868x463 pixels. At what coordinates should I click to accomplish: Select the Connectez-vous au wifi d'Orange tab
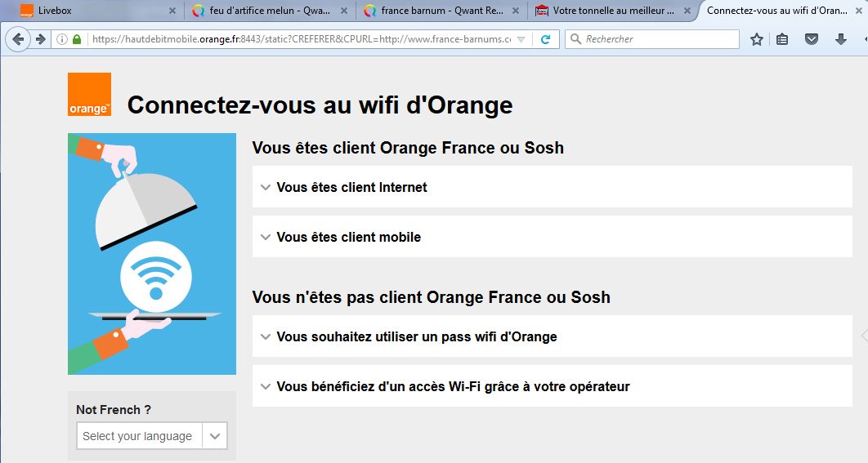(x=781, y=11)
